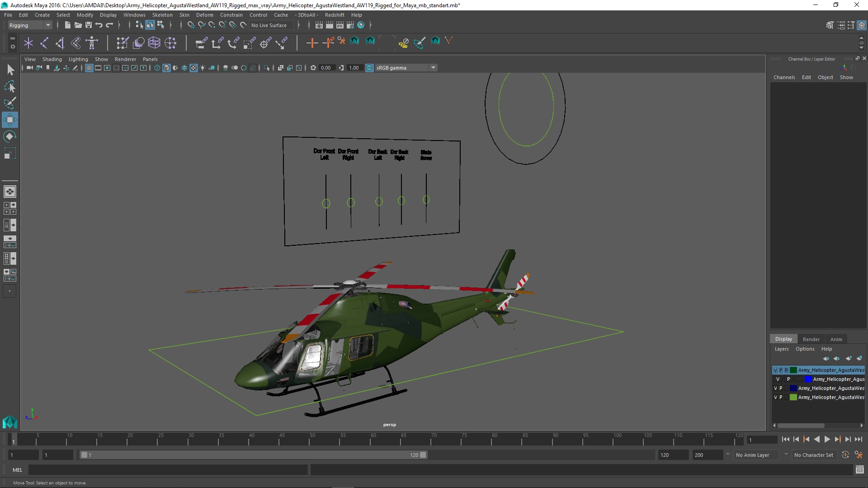Toggle viewport grid display

tap(89, 68)
